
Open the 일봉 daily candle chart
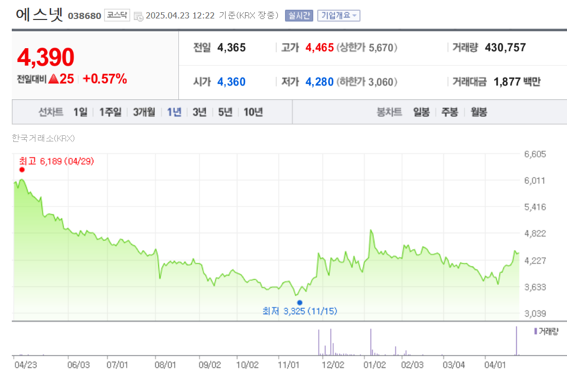(421, 112)
